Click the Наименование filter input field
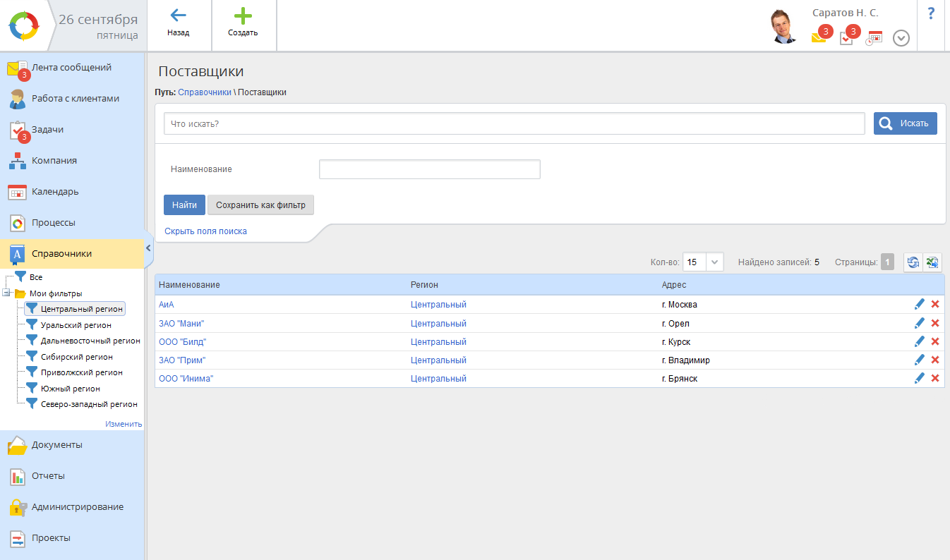The width and height of the screenshot is (950, 560). tap(429, 169)
